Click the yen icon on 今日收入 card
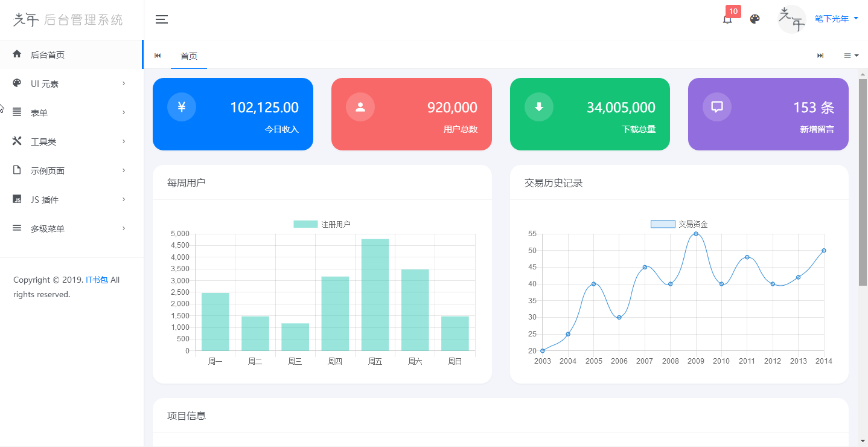The height and width of the screenshot is (447, 868). (x=182, y=107)
